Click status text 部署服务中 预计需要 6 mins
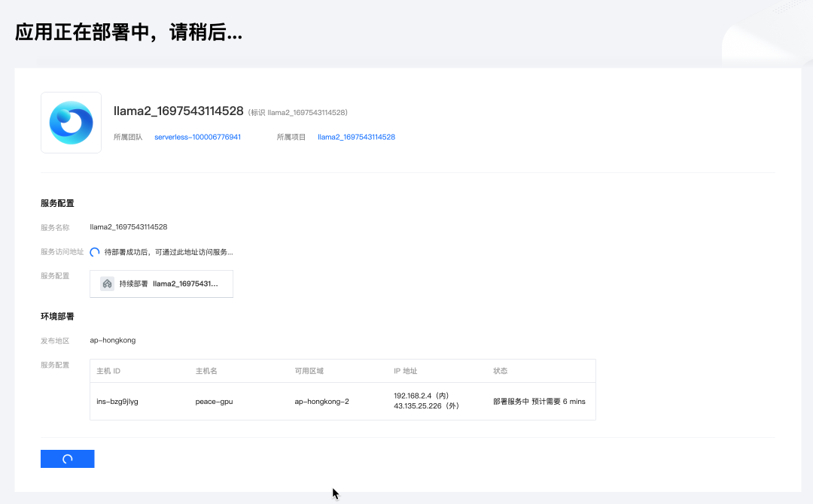This screenshot has width=813, height=504. 539,402
